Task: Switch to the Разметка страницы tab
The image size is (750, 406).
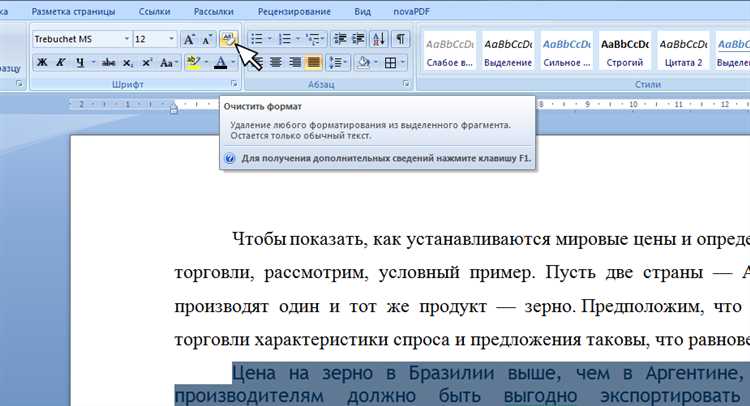Action: [73, 9]
